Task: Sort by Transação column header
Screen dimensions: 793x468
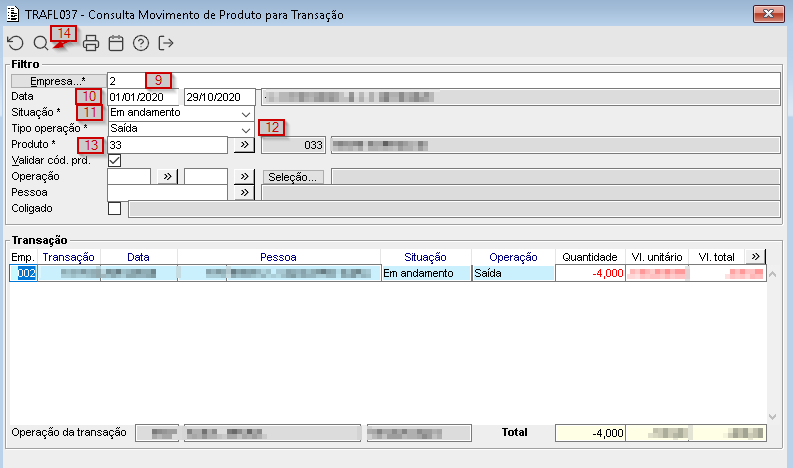Action: pos(69,257)
